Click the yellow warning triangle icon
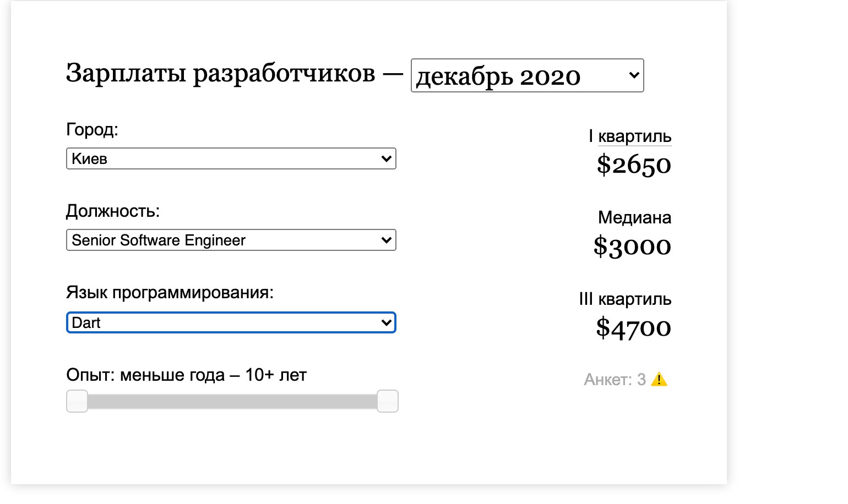This screenshot has height=504, width=848. click(x=659, y=380)
